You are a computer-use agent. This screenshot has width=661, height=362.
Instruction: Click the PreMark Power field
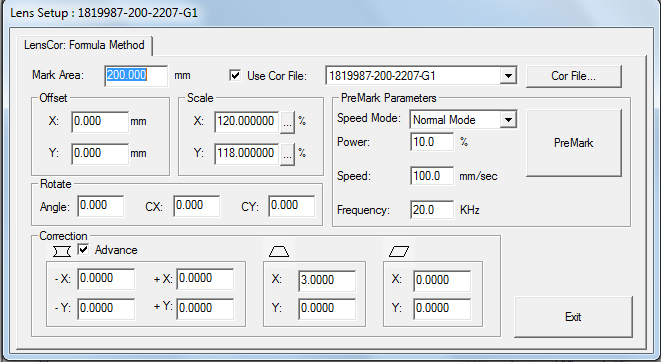[432, 142]
